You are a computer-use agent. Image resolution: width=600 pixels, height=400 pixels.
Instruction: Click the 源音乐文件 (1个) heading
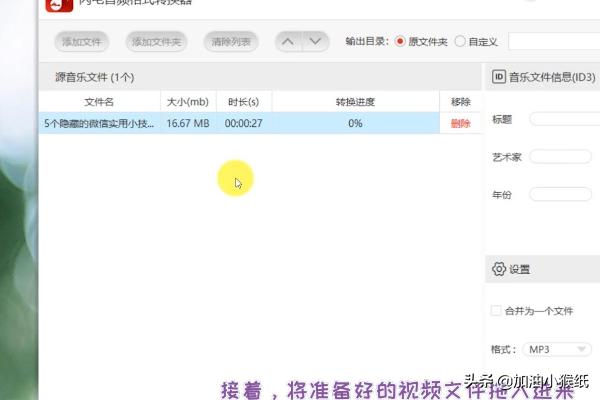coord(95,77)
